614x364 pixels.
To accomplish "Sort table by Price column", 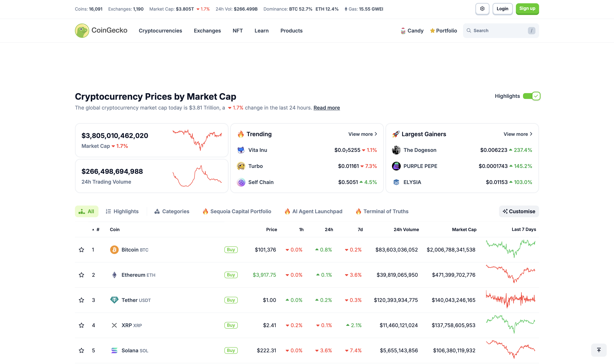I will point(272,230).
